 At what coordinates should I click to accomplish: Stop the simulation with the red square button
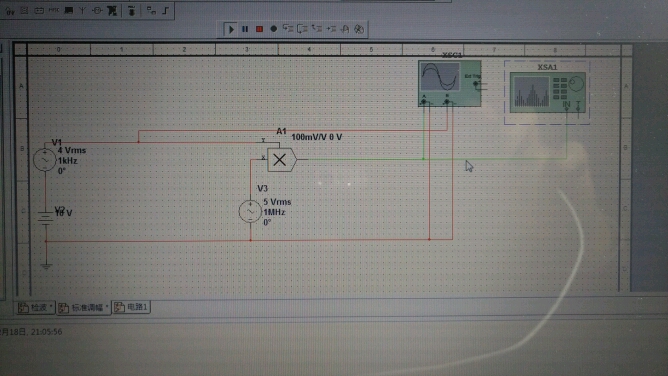(259, 29)
